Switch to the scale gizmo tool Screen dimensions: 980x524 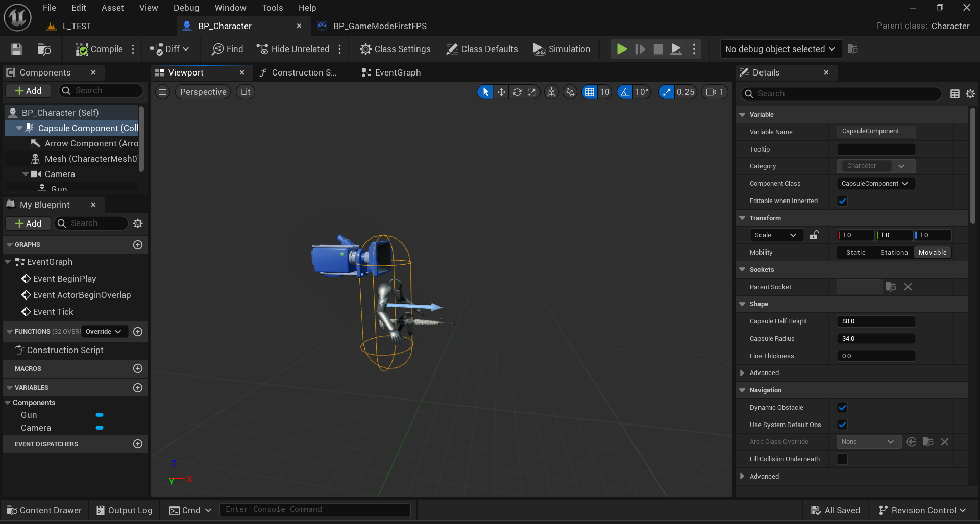pyautogui.click(x=532, y=92)
